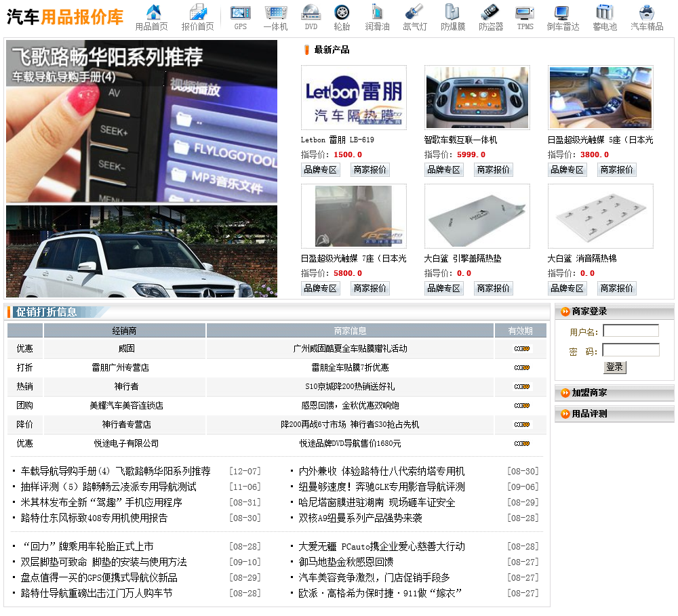Open article 车载导航导购手册(4) 飞歌路畅华阳系列推荐
This screenshot has width=678, height=616.
[116, 471]
